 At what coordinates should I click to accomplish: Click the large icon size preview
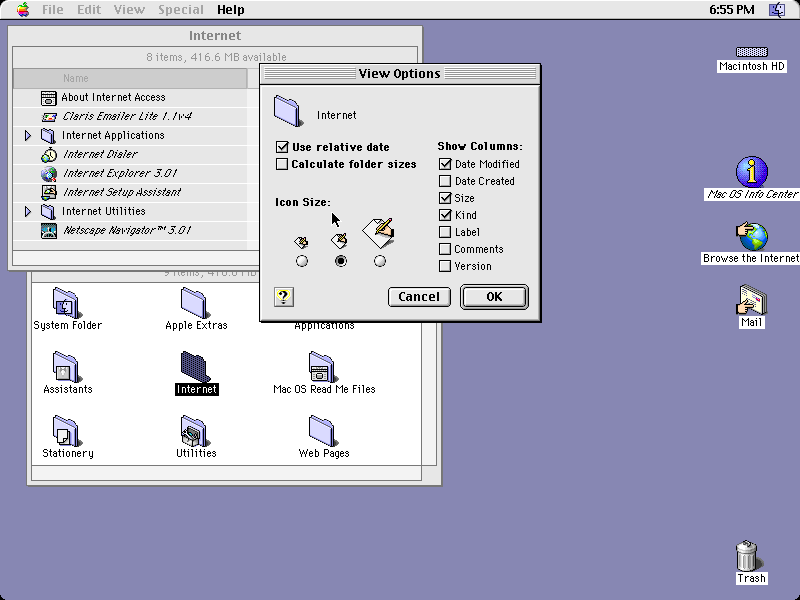379,234
